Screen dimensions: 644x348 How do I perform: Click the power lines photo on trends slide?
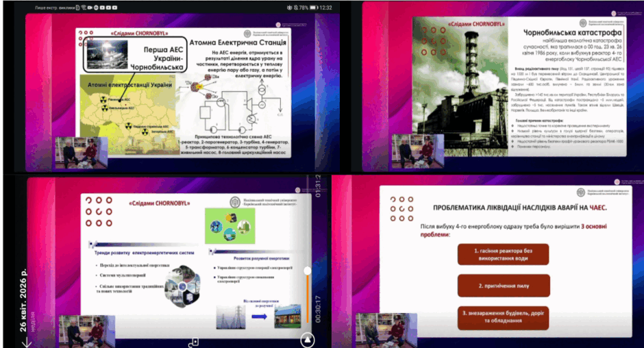(231, 316)
